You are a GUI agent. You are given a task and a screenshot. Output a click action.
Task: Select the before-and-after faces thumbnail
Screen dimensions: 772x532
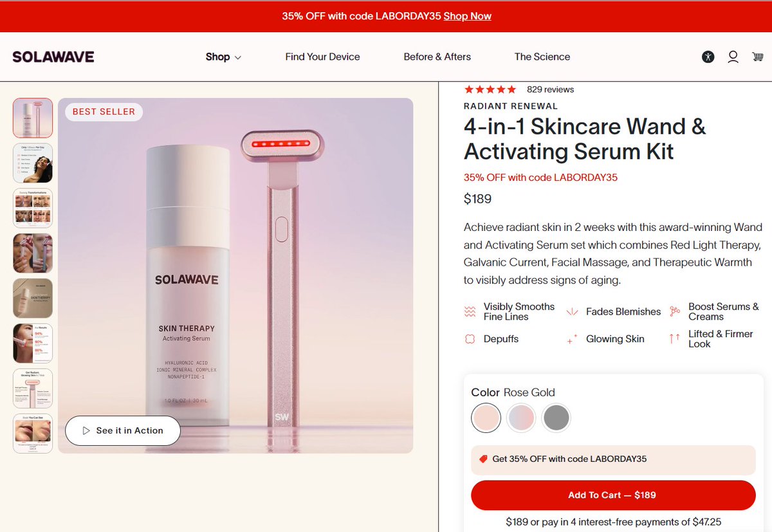point(33,208)
